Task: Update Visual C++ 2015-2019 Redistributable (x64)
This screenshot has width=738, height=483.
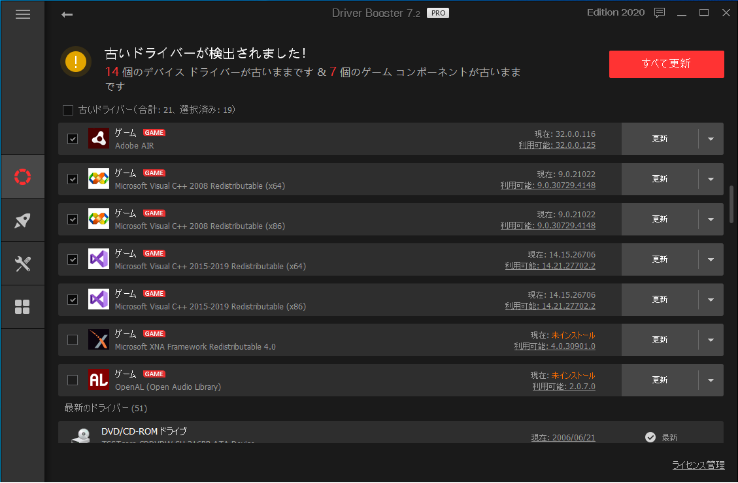Action: click(659, 259)
